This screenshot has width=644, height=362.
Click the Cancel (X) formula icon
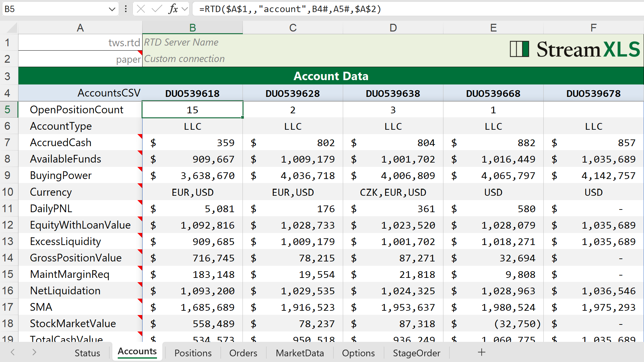[141, 9]
